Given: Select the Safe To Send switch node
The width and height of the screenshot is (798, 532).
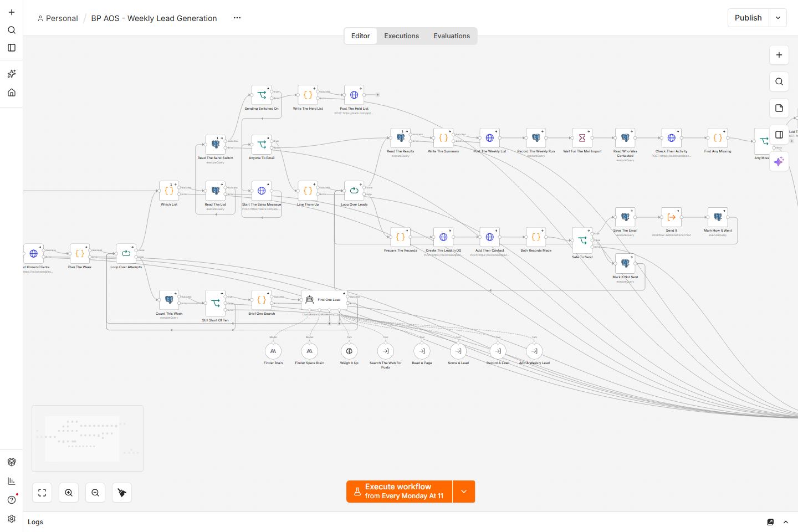Looking at the screenshot, I should pos(582,240).
